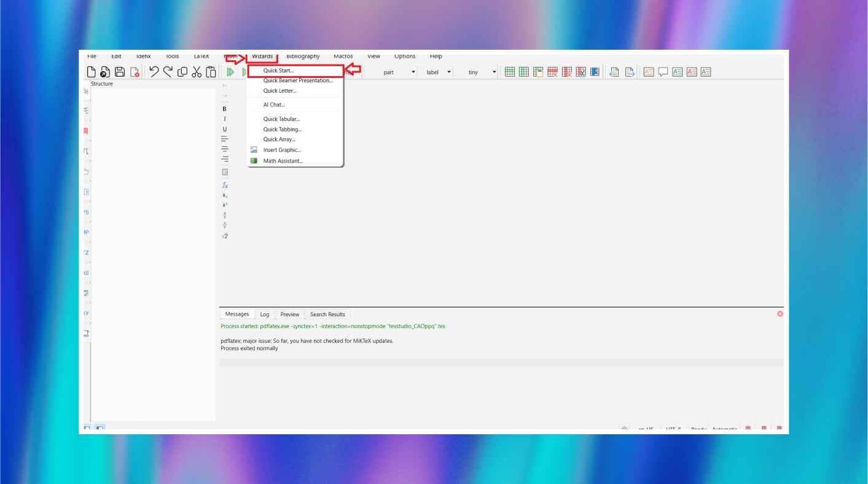Paste from clipboard using the toolbar icon

click(211, 72)
